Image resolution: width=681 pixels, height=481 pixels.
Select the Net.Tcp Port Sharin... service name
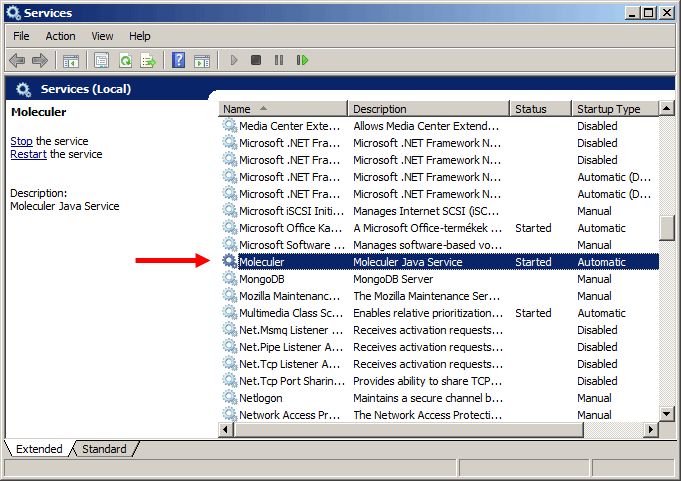(292, 381)
